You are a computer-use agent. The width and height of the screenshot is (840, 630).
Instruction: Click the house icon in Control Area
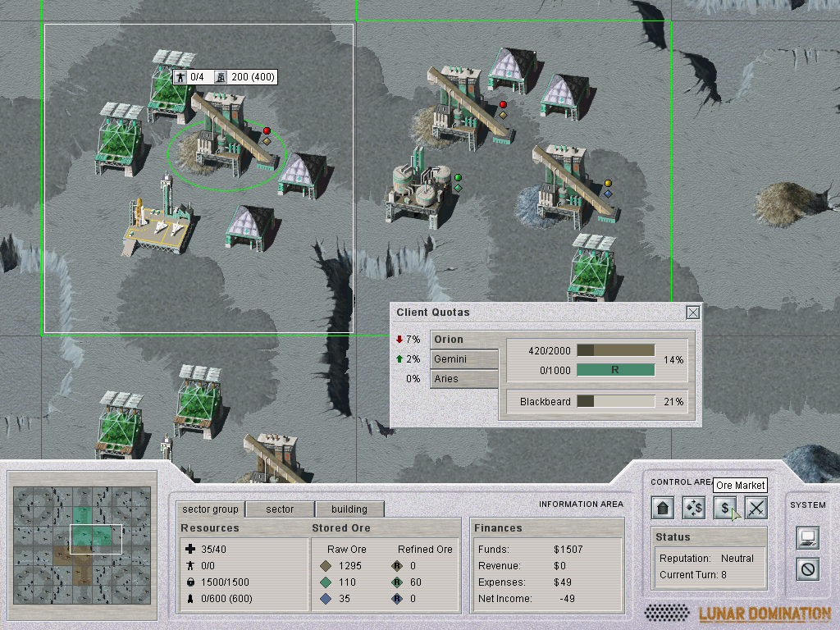(663, 509)
